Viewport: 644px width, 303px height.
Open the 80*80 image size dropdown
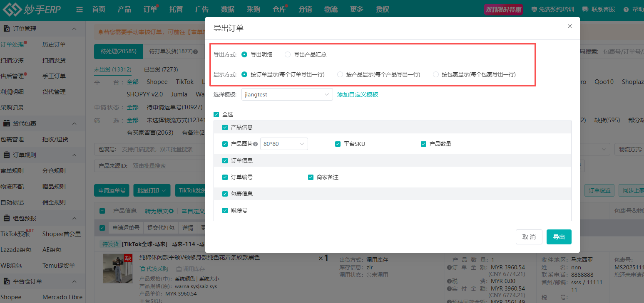click(284, 144)
